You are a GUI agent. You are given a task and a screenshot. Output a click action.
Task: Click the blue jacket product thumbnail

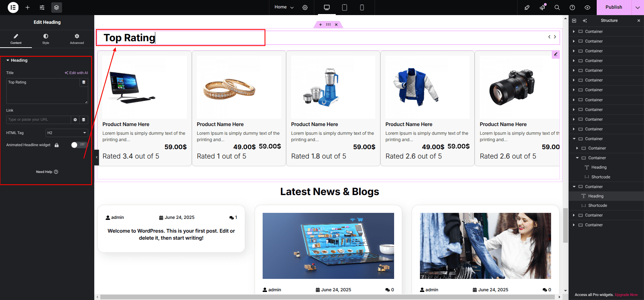click(427, 87)
